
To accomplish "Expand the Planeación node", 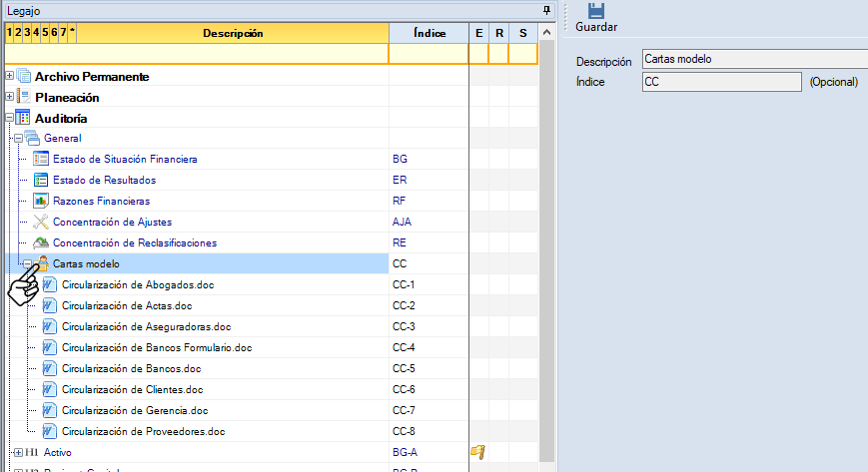I will point(10,97).
